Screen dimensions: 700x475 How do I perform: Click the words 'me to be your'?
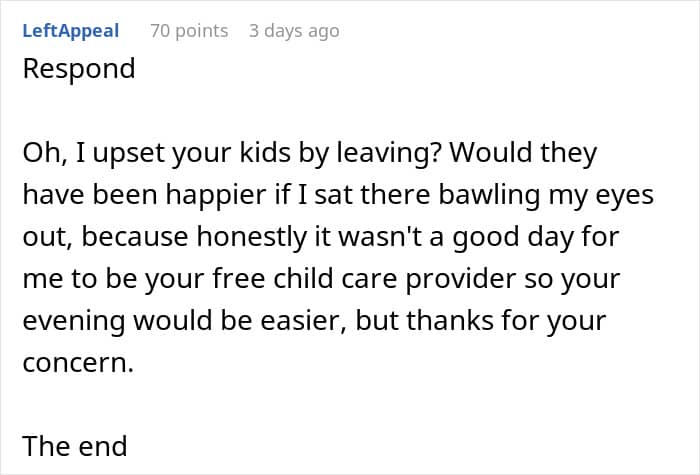click(113, 279)
